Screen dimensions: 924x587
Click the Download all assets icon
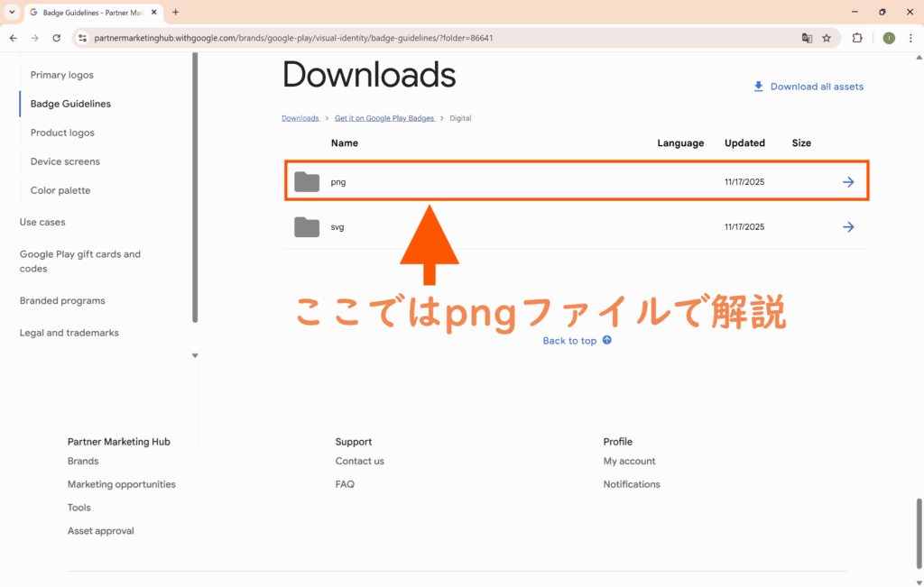pyautogui.click(x=758, y=87)
